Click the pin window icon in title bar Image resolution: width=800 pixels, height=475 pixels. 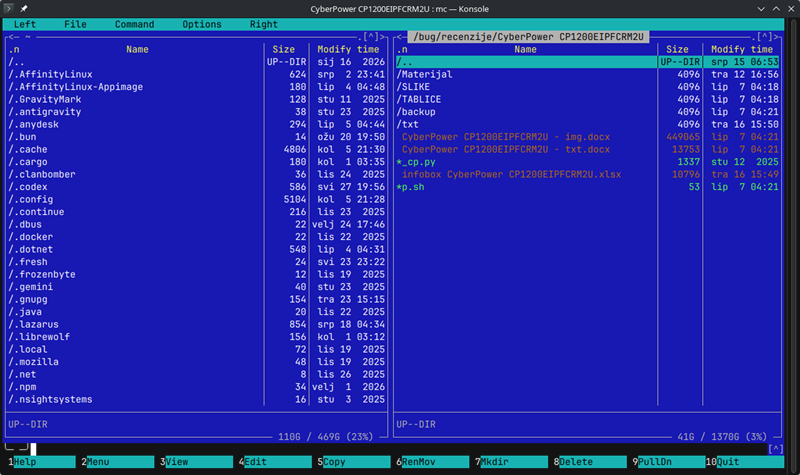(x=24, y=8)
